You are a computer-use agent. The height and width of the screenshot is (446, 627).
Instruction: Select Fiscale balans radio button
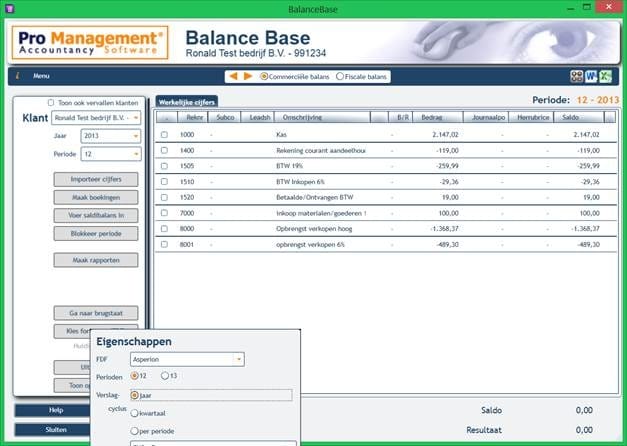point(340,76)
